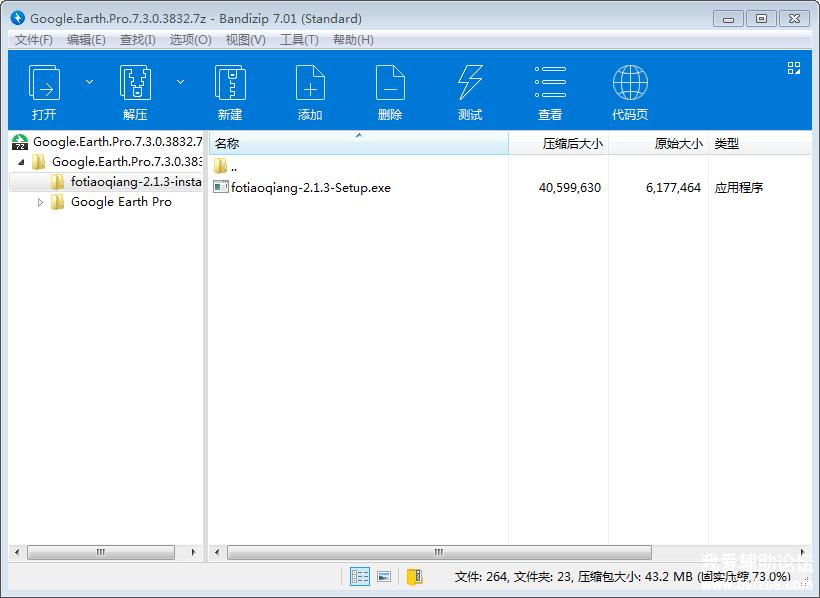Open the 文件(F) menu

(x=33, y=40)
